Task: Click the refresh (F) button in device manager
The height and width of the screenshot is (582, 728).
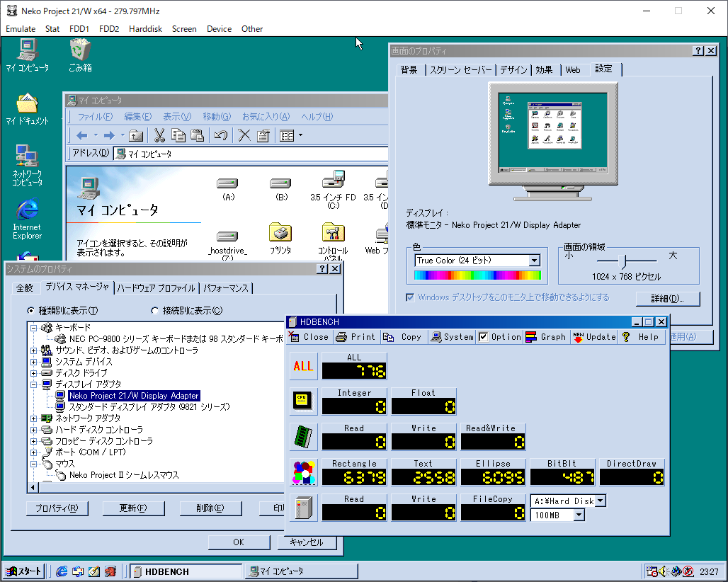Action: click(x=133, y=508)
